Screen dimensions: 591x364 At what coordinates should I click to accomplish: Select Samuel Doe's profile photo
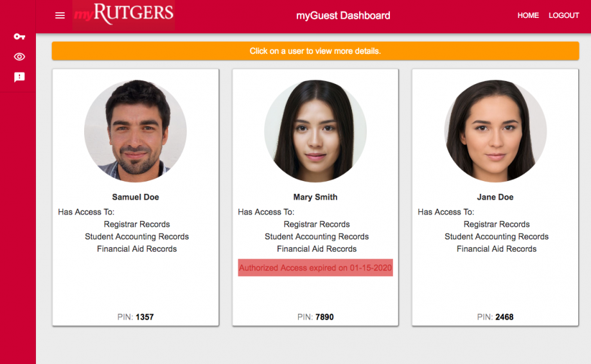coord(136,131)
